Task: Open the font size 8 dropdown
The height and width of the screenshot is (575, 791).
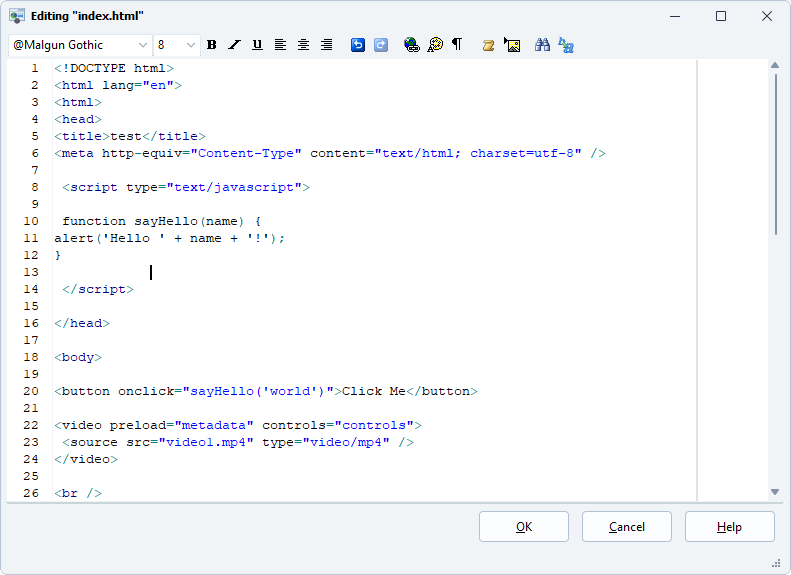Action: tap(191, 45)
